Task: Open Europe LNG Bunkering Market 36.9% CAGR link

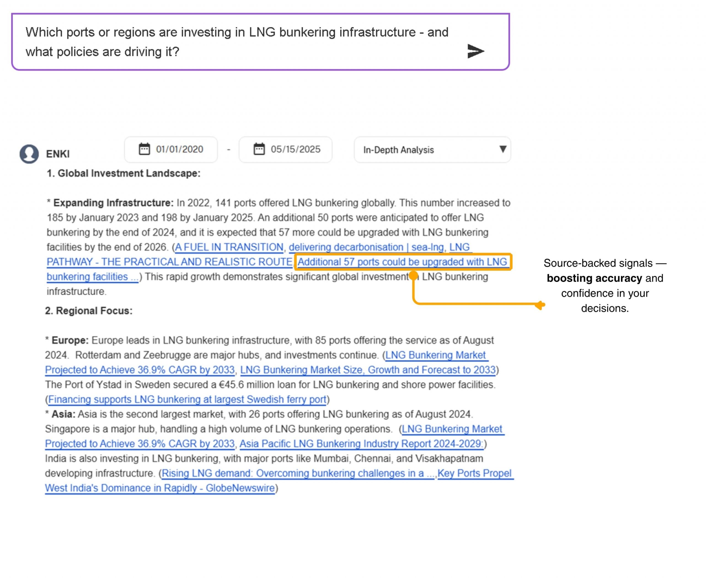Action: pos(140,370)
